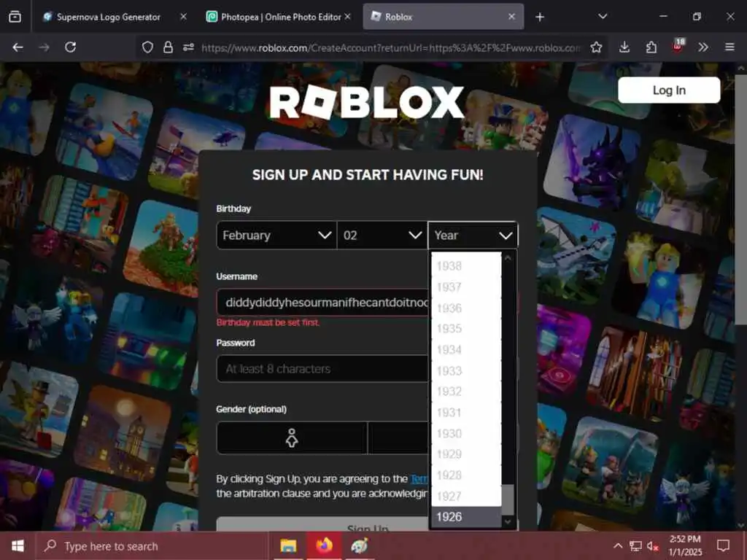The width and height of the screenshot is (747, 560).
Task: Click the Username input field
Action: coord(323,303)
